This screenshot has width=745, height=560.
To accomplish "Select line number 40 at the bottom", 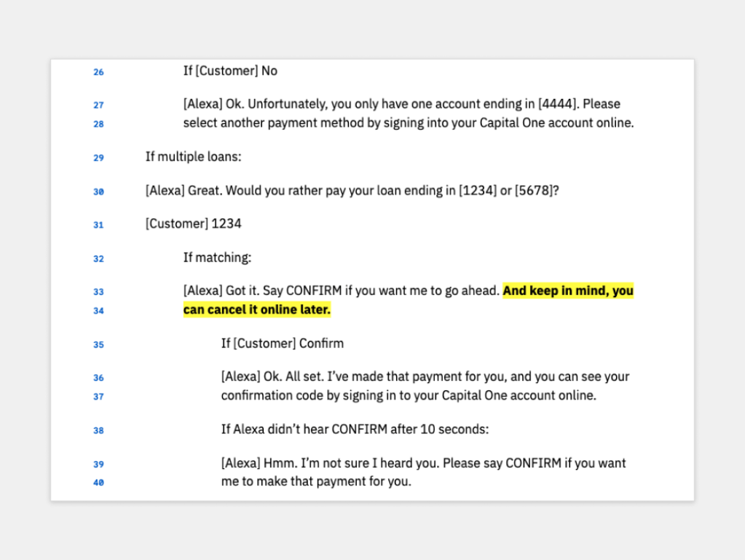I will click(98, 482).
